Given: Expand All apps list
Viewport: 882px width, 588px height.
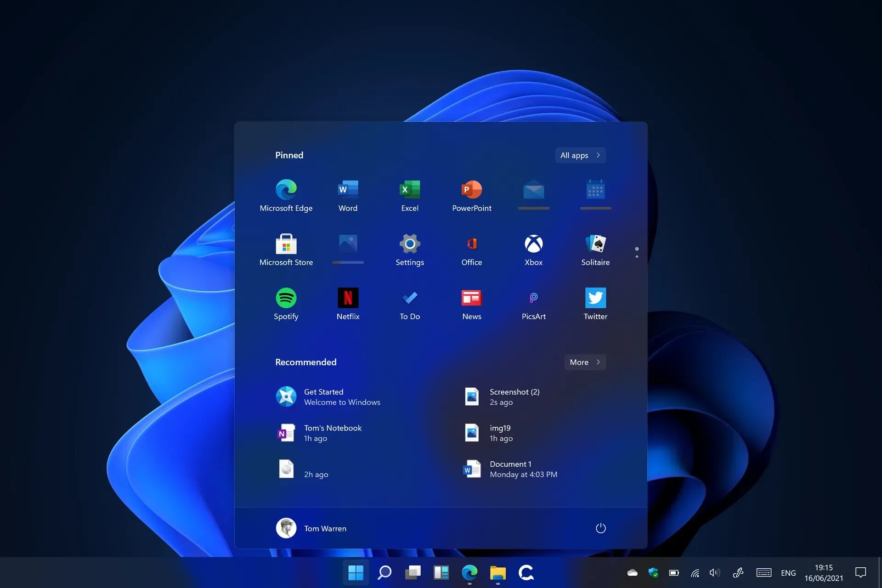Looking at the screenshot, I should click(579, 155).
